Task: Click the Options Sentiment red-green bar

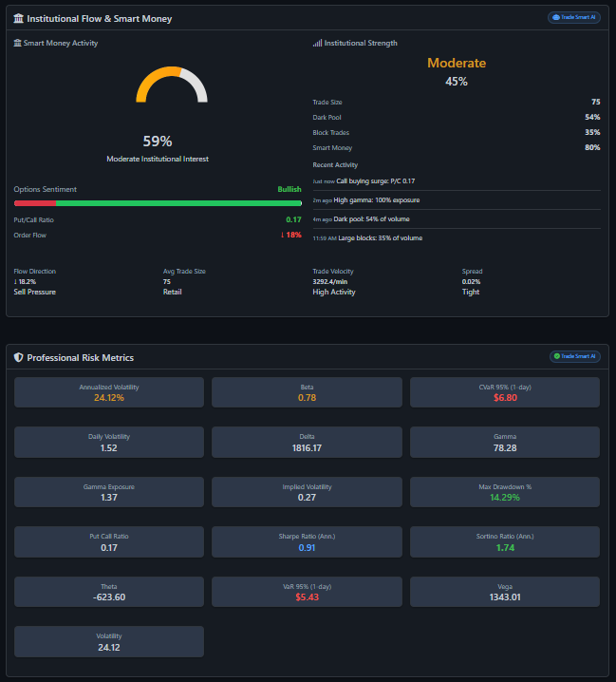Action: [x=157, y=202]
